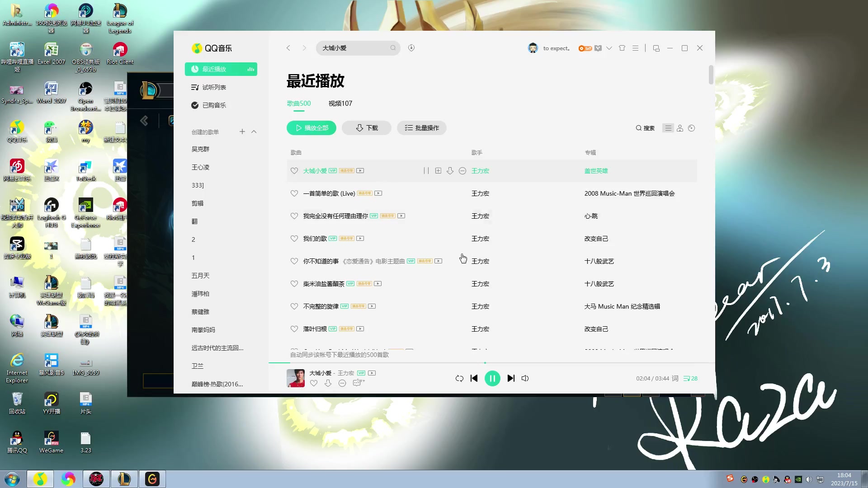Open the skin (t-shirt) icon

click(x=622, y=48)
